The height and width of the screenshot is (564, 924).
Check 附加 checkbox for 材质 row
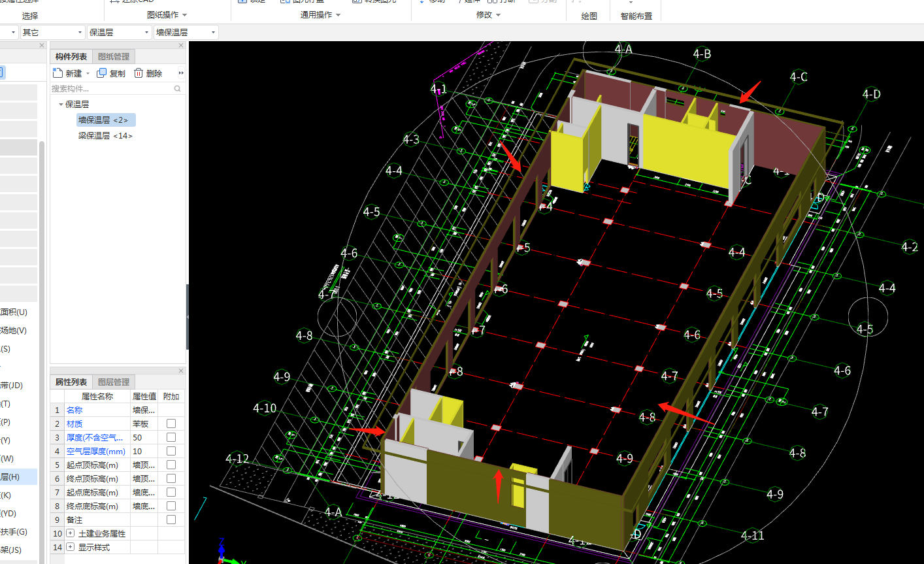[171, 423]
